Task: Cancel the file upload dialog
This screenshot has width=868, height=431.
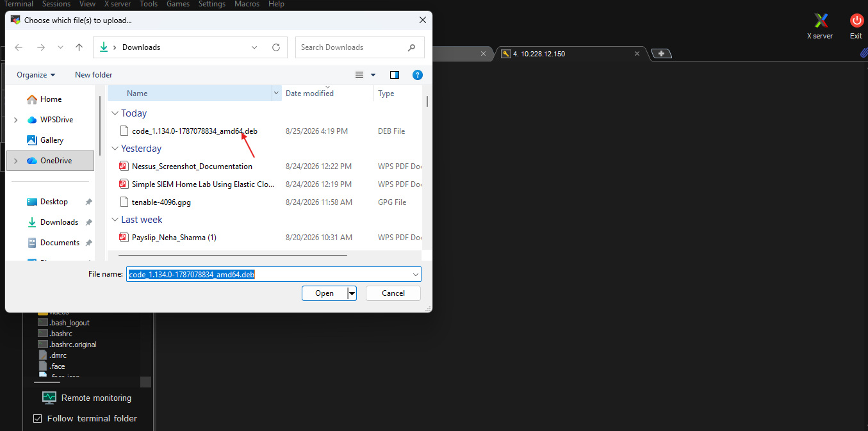Action: pos(393,293)
